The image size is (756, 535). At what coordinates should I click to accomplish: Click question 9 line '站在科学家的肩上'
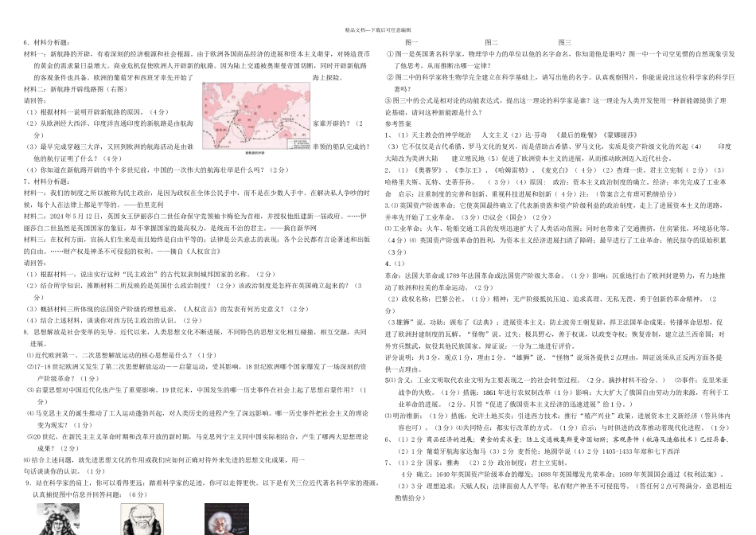pyautogui.click(x=201, y=482)
